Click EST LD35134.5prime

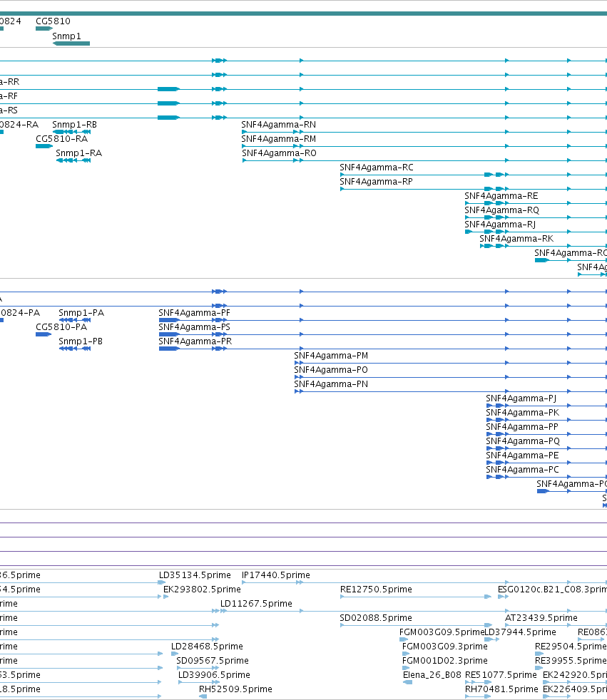[195, 575]
